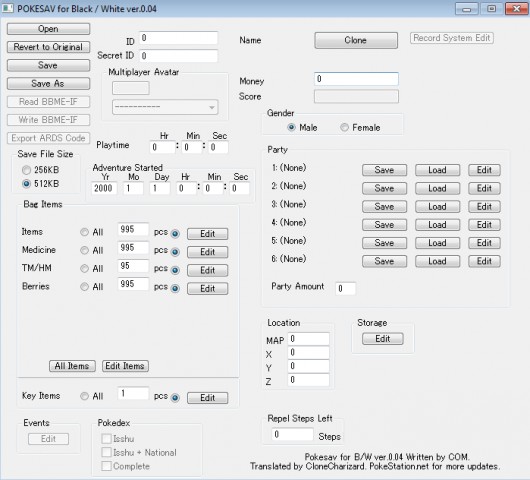Screen dimensions: 530x480
Task: Edit party slot 6 Pokemon
Action: 484,261
